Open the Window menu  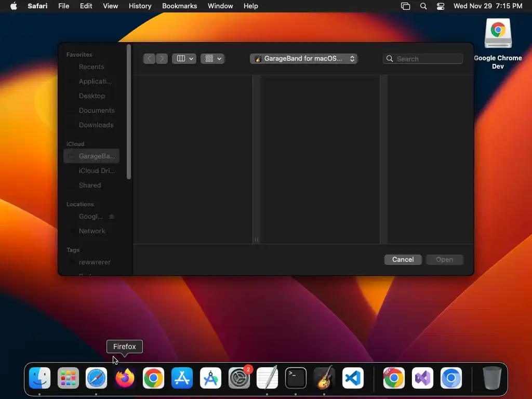click(220, 6)
